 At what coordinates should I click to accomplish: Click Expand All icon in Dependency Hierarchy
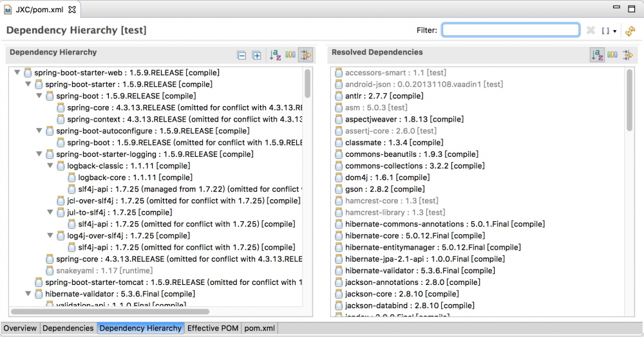[256, 55]
